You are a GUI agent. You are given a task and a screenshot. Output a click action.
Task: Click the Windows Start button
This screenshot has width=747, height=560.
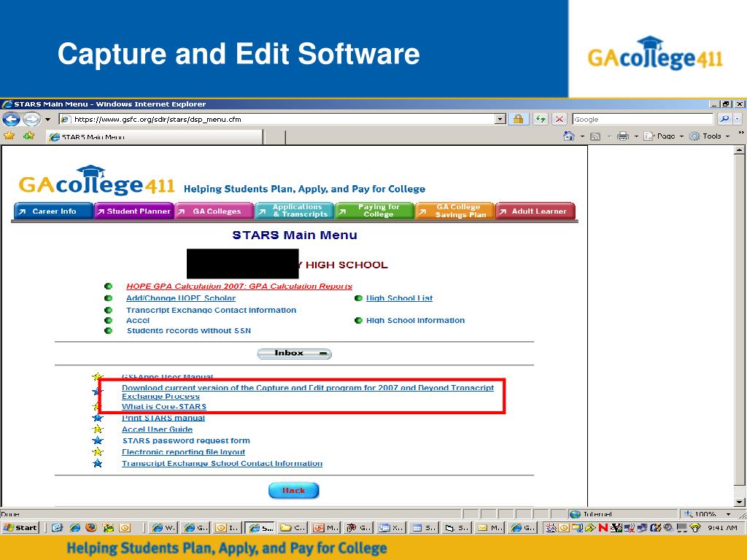point(20,528)
